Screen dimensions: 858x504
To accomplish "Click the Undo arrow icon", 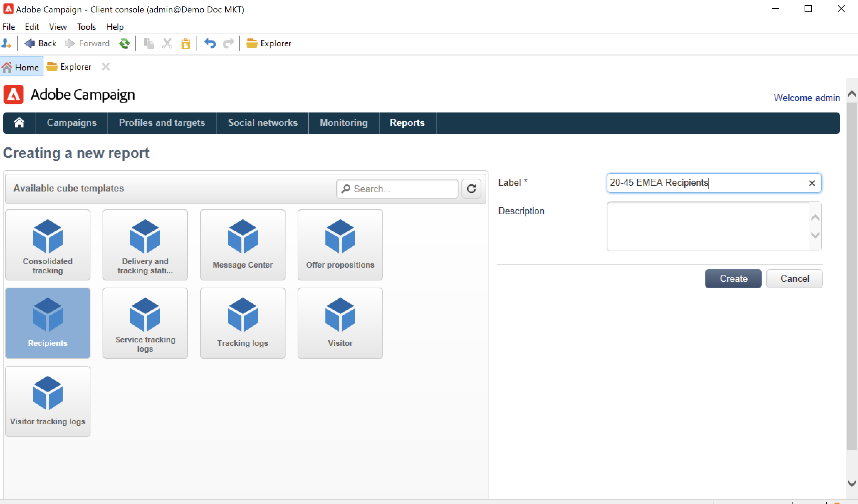I will tap(210, 43).
